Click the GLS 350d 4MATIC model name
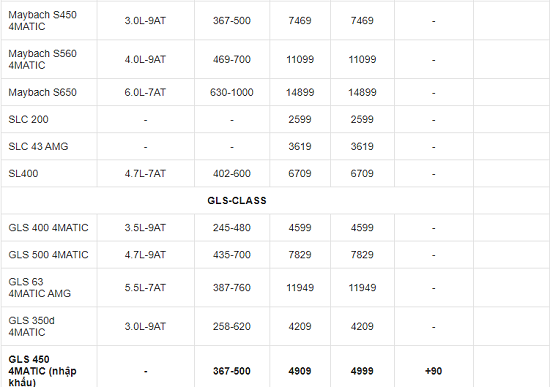 click(32, 326)
